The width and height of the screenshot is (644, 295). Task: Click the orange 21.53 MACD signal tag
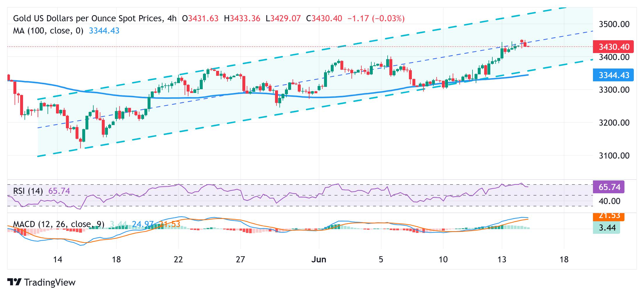[x=609, y=216]
